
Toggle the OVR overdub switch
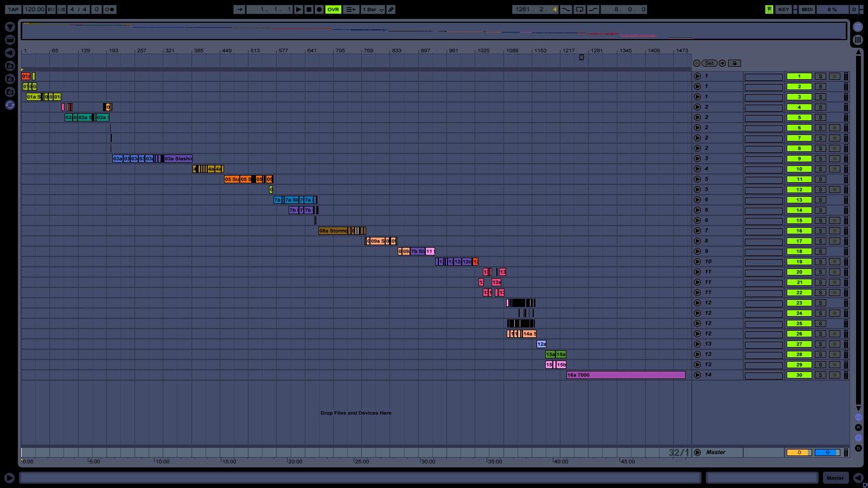(x=333, y=9)
